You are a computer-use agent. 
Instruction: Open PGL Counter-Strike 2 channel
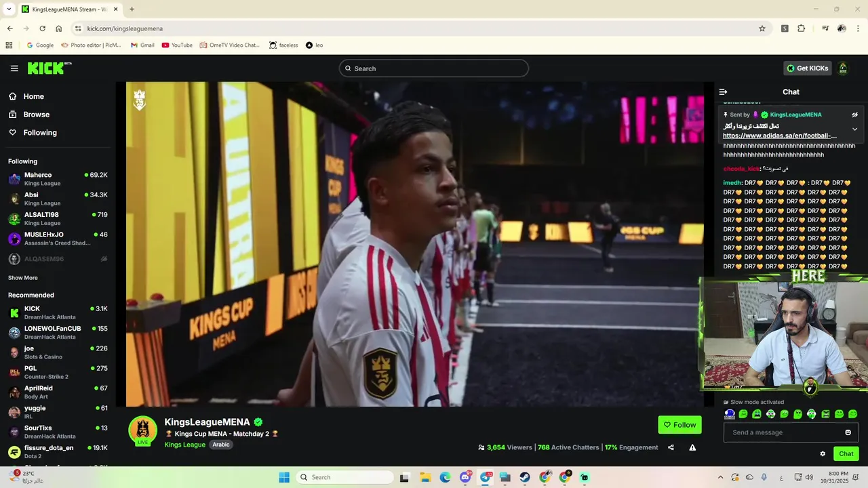click(58, 372)
